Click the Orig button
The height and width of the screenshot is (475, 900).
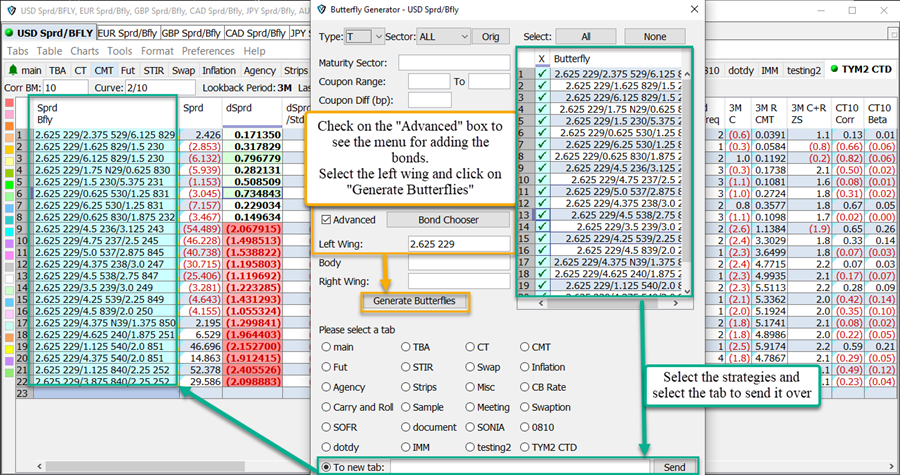(490, 37)
